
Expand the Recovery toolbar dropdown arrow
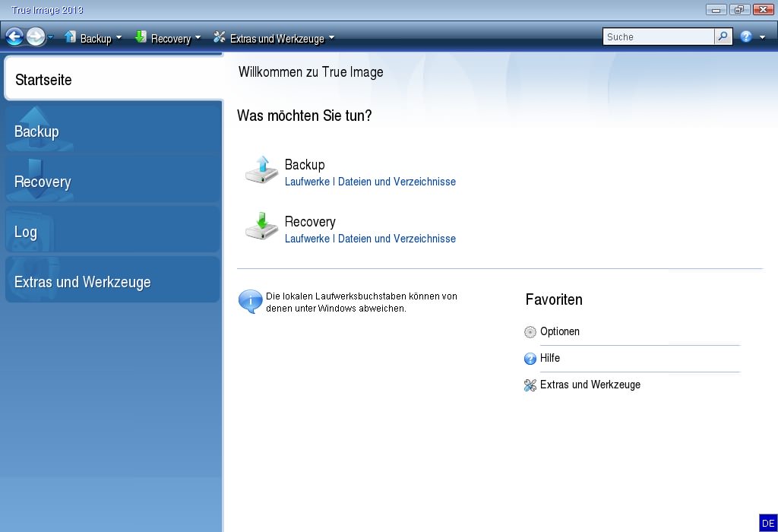click(x=198, y=37)
